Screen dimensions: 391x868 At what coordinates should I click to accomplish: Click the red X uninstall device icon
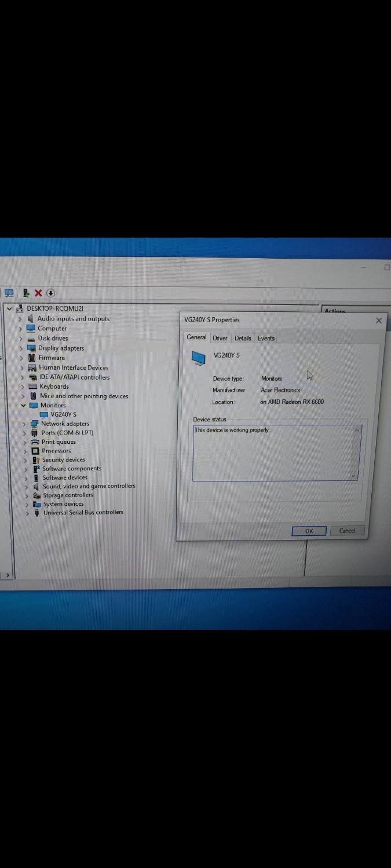tap(38, 293)
